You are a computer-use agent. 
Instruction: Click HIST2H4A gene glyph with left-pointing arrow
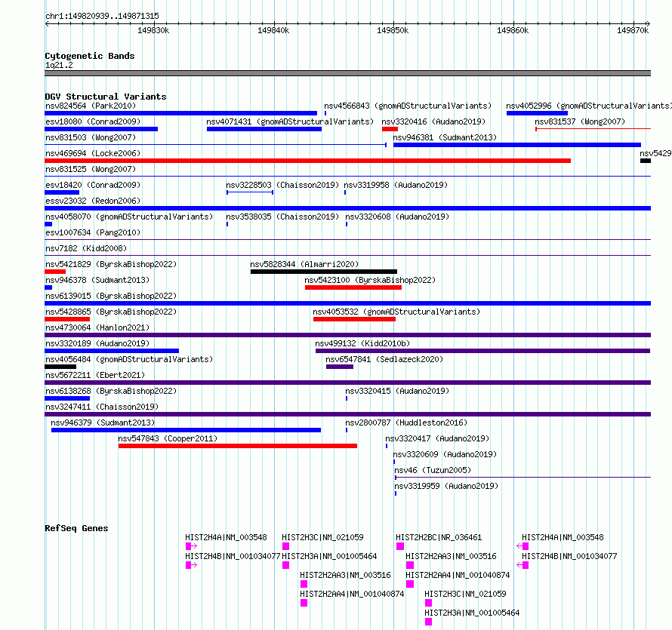point(522,546)
